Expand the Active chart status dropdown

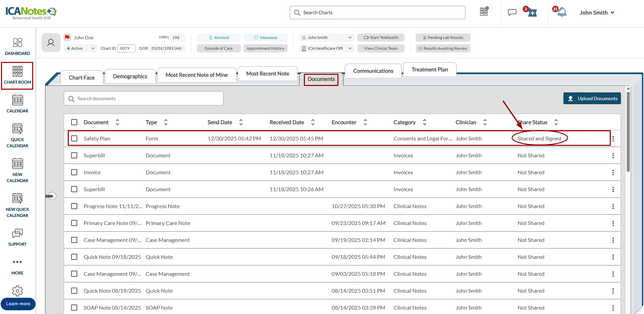tap(80, 48)
